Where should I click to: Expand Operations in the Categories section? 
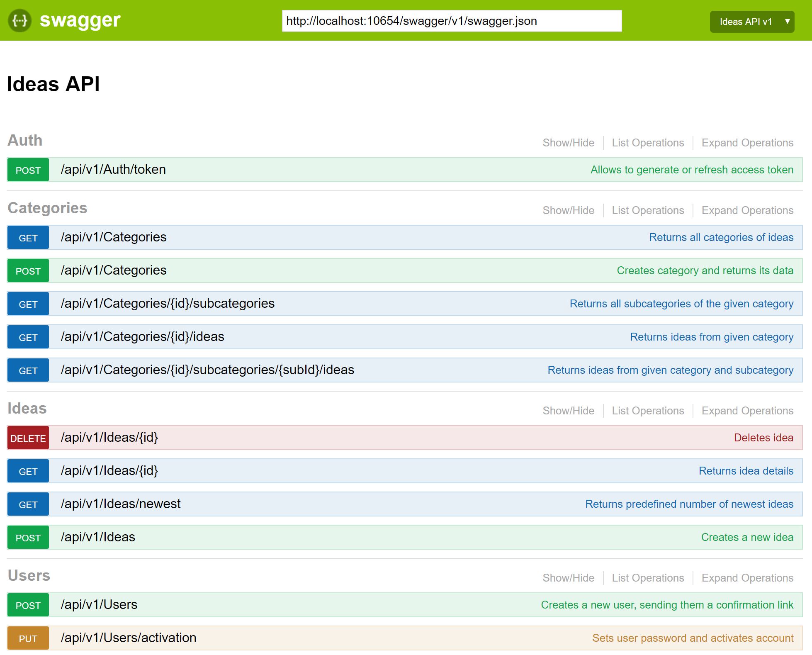click(747, 210)
